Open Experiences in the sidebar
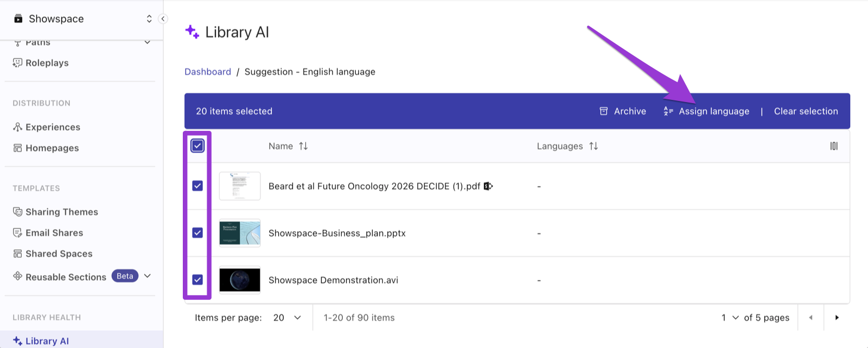The width and height of the screenshot is (868, 348). 53,127
